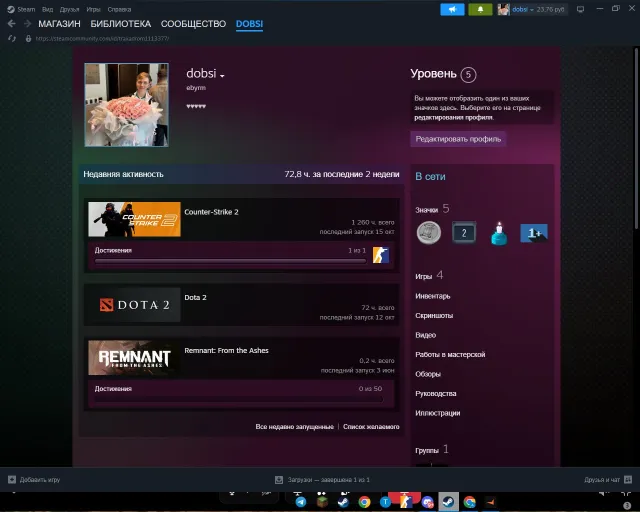The width and height of the screenshot is (640, 512).
Task: Click the CS2 achievement icon
Action: pyautogui.click(x=381, y=255)
